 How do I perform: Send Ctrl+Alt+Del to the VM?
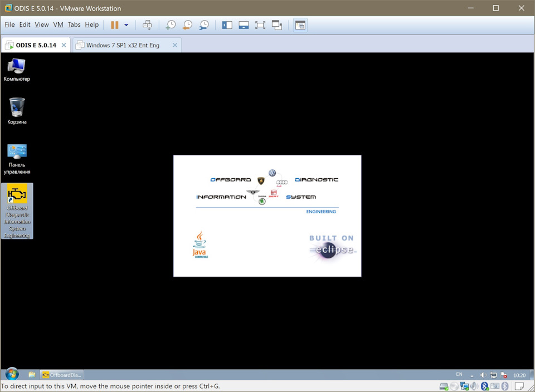[x=147, y=25]
